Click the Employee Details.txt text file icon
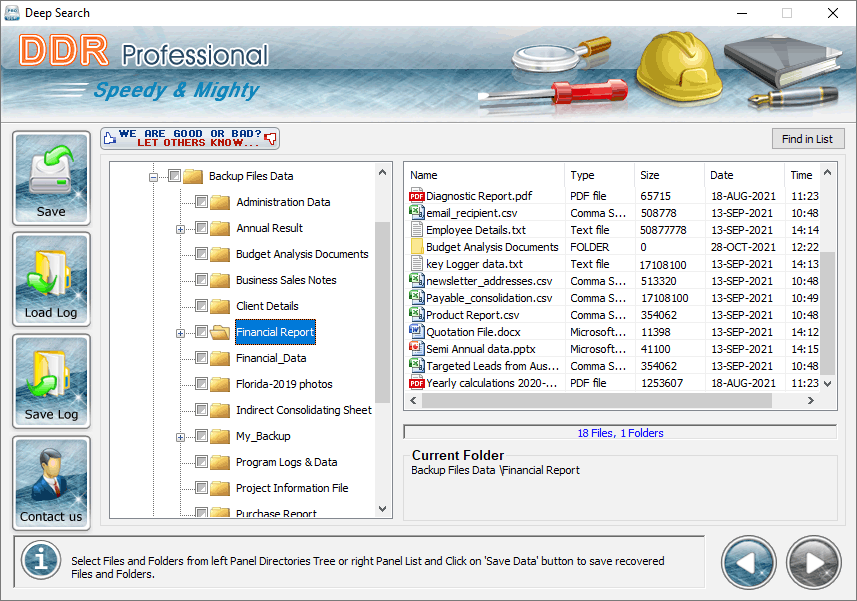Screen dimensions: 857x601 tap(416, 229)
